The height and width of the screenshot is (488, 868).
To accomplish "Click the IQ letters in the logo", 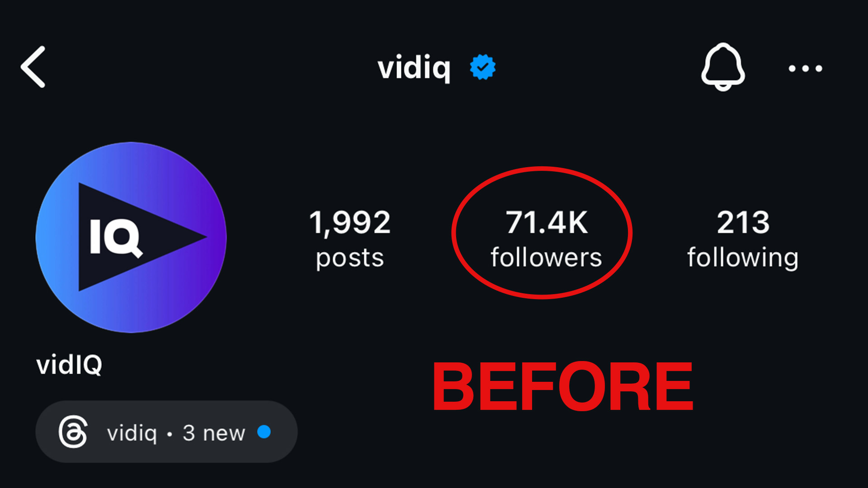I will pos(116,237).
